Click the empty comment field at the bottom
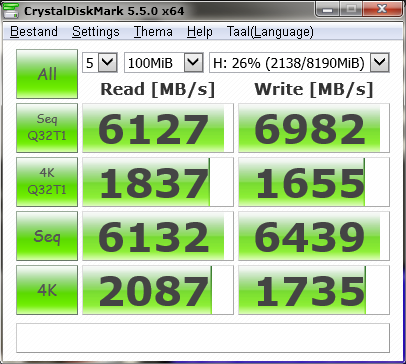Viewport: 406px width, 364px height. [x=203, y=338]
